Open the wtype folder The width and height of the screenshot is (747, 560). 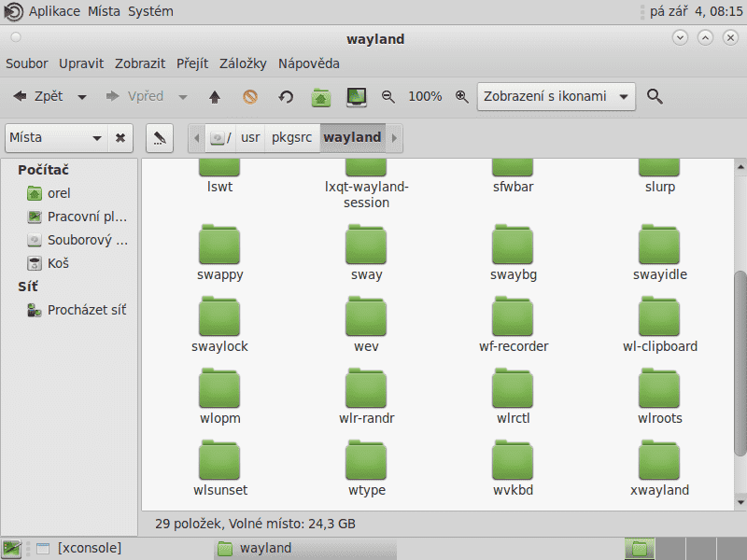point(366,469)
